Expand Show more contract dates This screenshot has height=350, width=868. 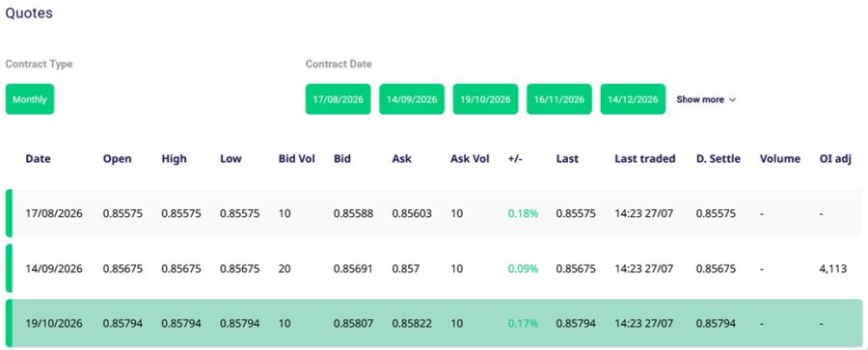[x=706, y=99]
